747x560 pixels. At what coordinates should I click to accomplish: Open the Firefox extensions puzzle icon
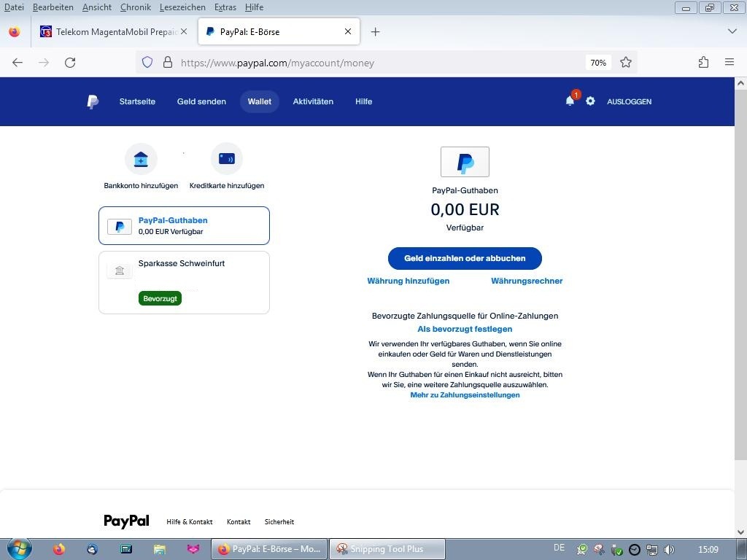[704, 63]
